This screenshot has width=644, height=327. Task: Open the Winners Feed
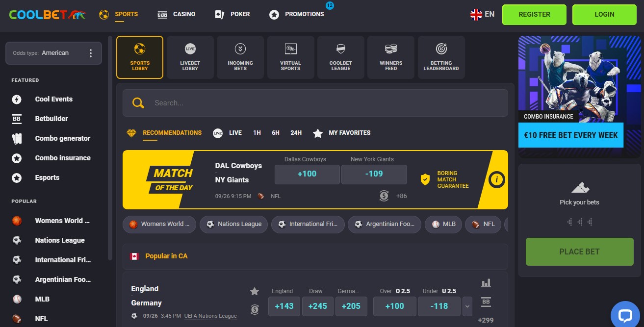[x=390, y=57]
